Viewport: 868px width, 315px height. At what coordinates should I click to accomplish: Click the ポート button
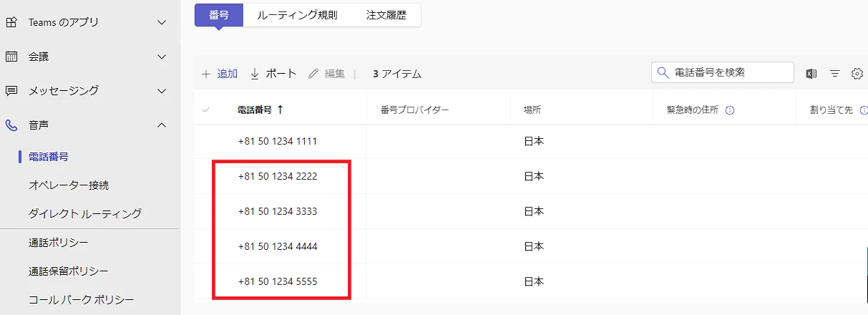(273, 73)
